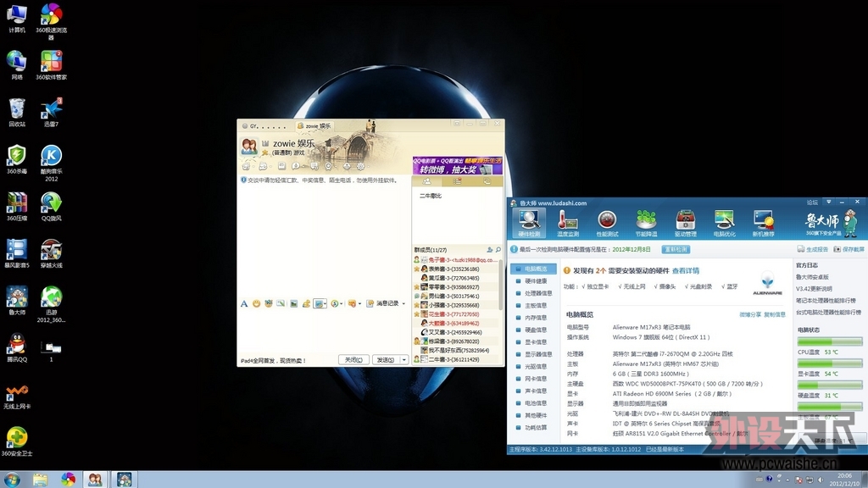This screenshot has width=868, height=488.
Task: Select 电脑概览 in Ludashi sidebar
Action: (534, 269)
